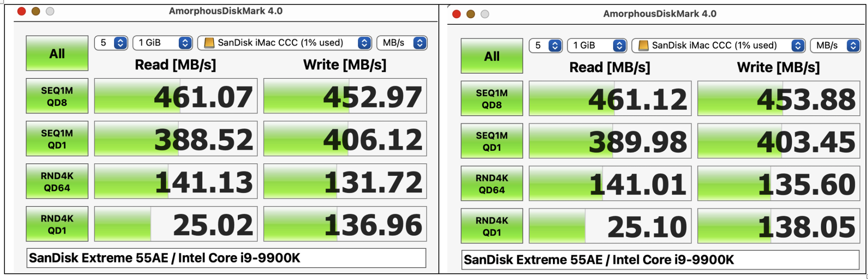Run SEQ1M QD1 test in right window
Image resolution: width=868 pixels, height=279 pixels.
(492, 141)
